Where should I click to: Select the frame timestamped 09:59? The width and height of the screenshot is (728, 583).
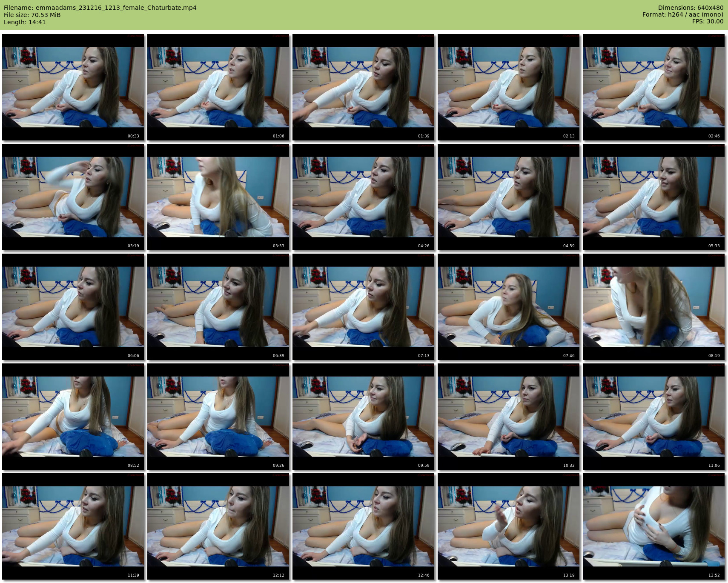pyautogui.click(x=363, y=417)
